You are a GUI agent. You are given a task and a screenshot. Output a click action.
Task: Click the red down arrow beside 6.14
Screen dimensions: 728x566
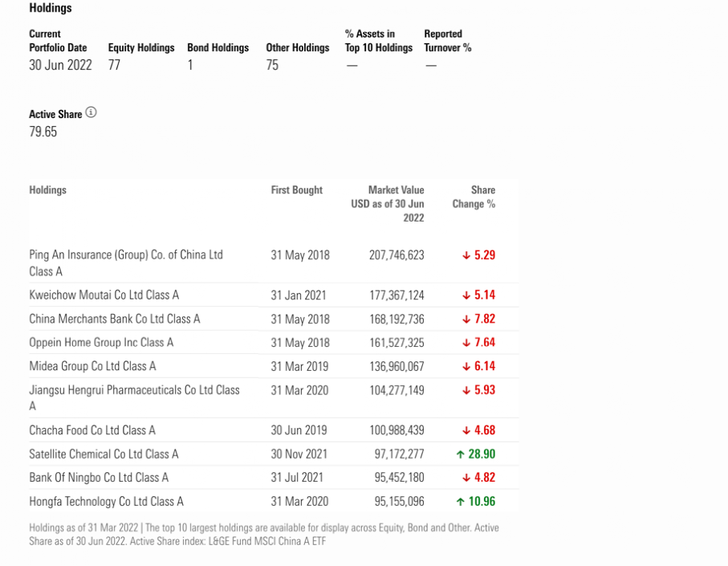click(x=466, y=366)
